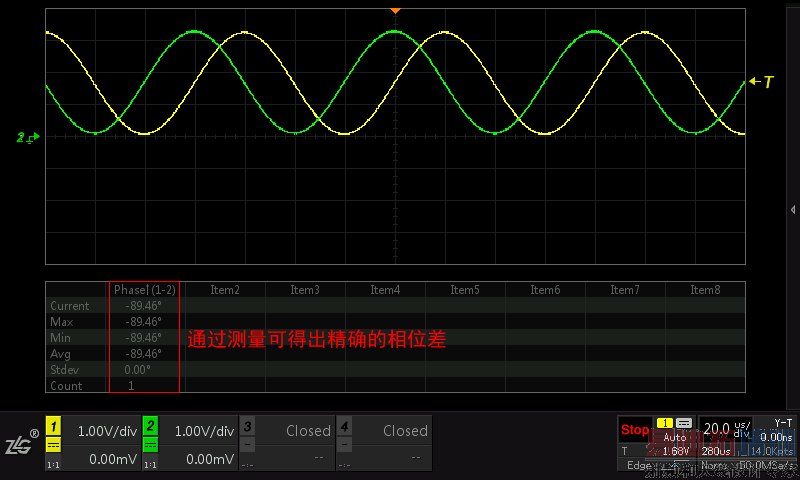Screen dimensions: 800x480
Task: Switch the Y-T display mode
Action: [x=783, y=423]
